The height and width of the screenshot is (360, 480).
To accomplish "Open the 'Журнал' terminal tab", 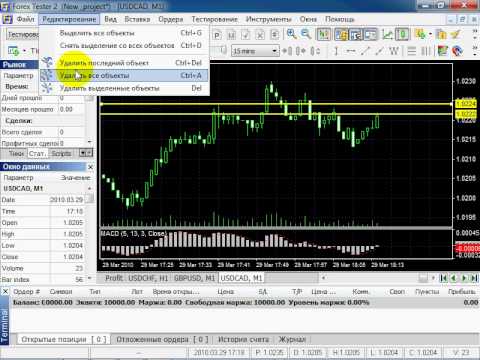I will tap(292, 339).
